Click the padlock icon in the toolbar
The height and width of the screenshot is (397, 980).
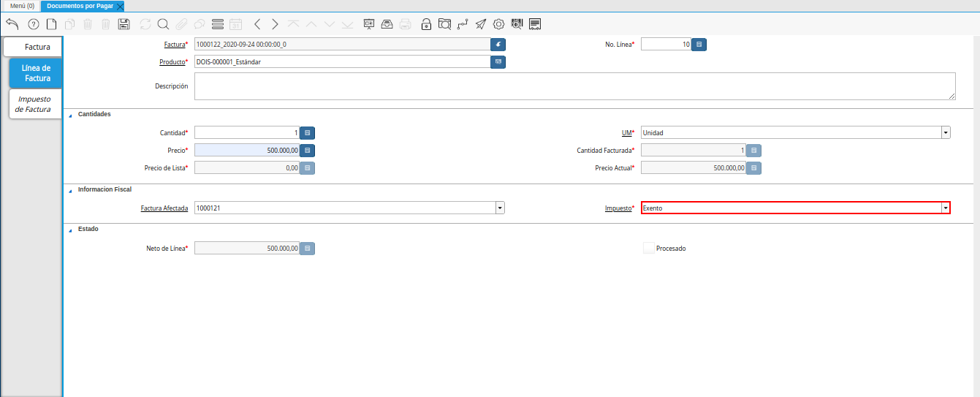pyautogui.click(x=426, y=24)
